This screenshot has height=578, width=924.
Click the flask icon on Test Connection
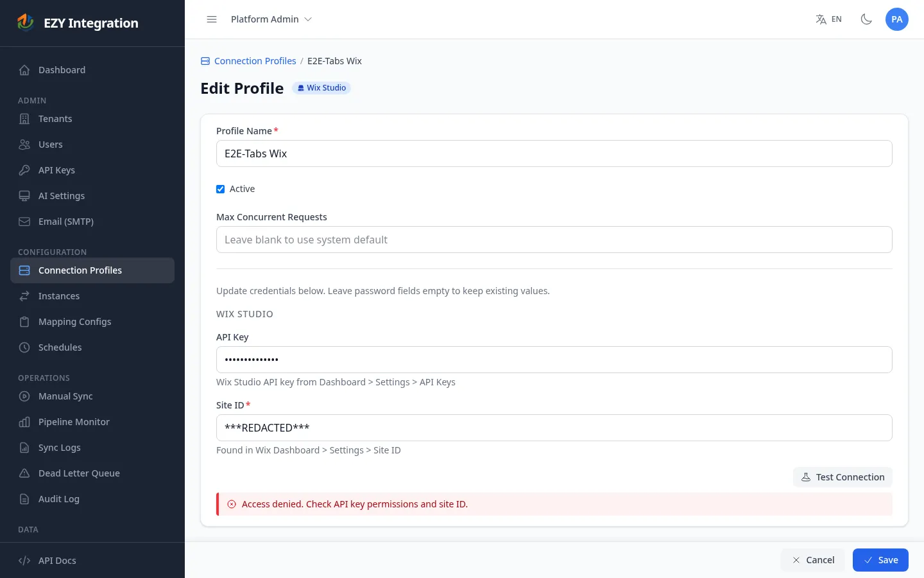tap(806, 477)
